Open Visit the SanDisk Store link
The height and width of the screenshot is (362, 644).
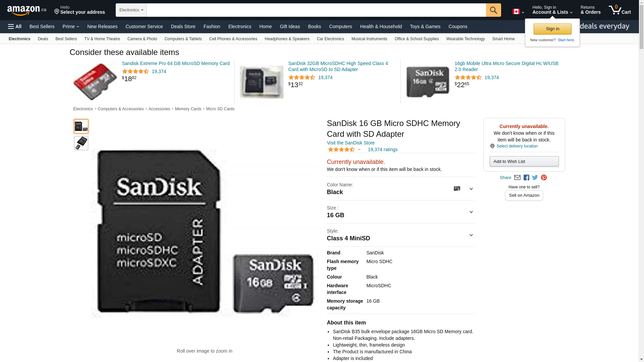pos(351,143)
